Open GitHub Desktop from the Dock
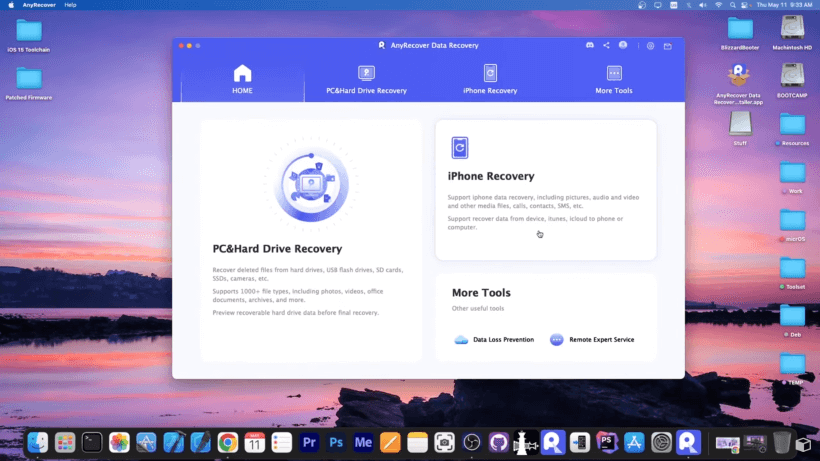The image size is (820, 461). click(499, 443)
